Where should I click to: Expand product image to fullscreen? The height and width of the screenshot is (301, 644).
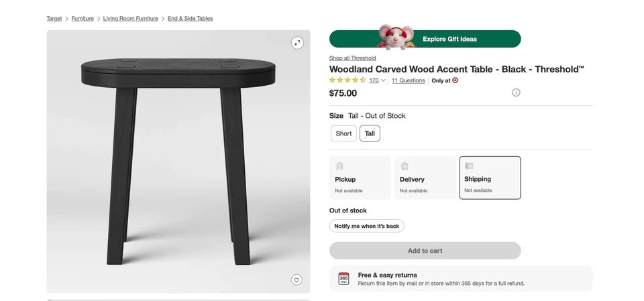297,43
